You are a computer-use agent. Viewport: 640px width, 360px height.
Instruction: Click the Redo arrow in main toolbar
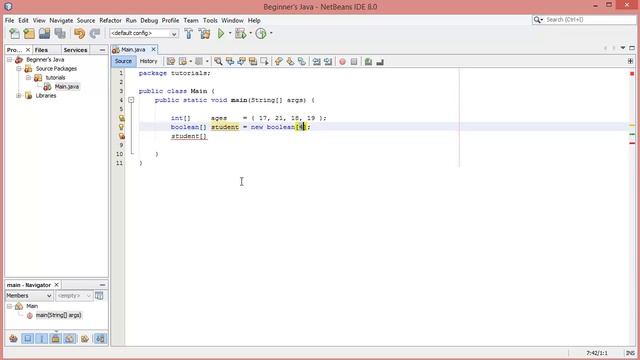[x=95, y=33]
